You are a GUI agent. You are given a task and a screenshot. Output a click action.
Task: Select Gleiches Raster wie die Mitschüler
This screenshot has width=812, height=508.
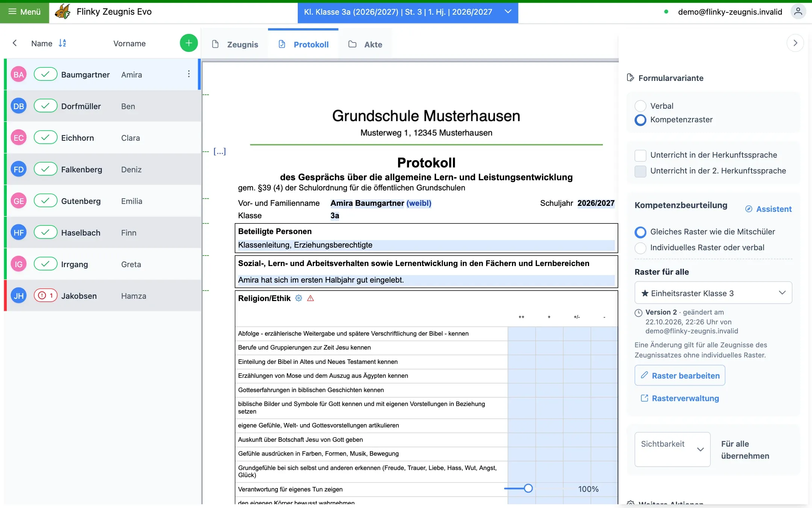641,232
